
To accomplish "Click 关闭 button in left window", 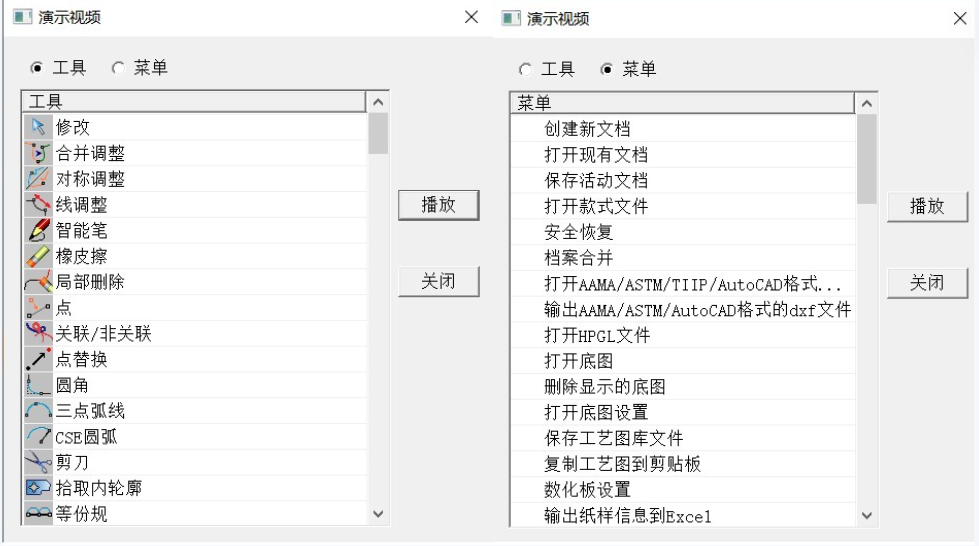I will click(x=439, y=281).
